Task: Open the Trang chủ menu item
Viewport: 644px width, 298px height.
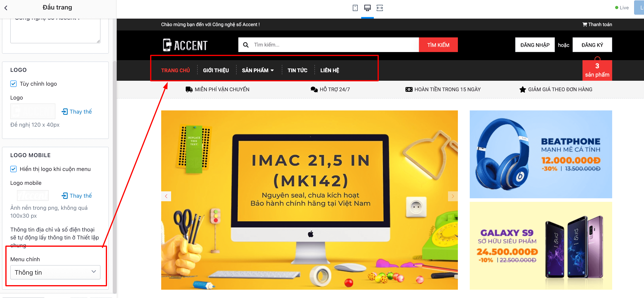Action: tap(175, 70)
